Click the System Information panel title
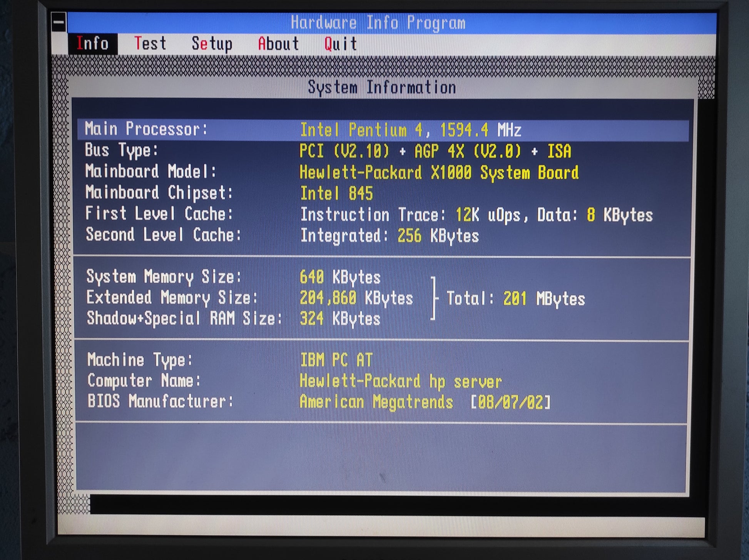 pos(382,88)
